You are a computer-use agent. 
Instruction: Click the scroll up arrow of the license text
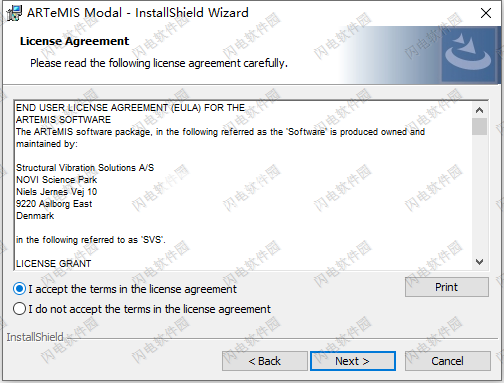pyautogui.click(x=479, y=110)
